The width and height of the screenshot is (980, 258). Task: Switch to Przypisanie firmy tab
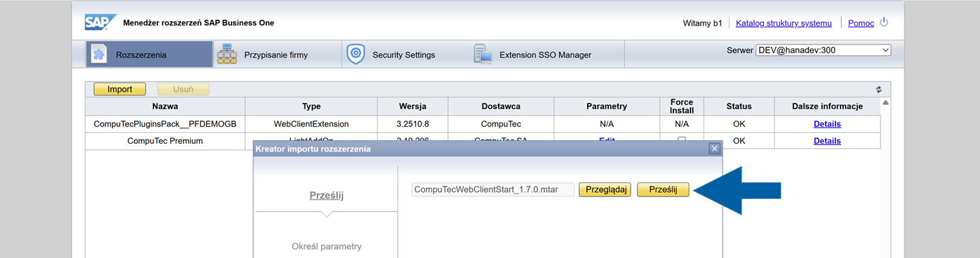(x=277, y=54)
